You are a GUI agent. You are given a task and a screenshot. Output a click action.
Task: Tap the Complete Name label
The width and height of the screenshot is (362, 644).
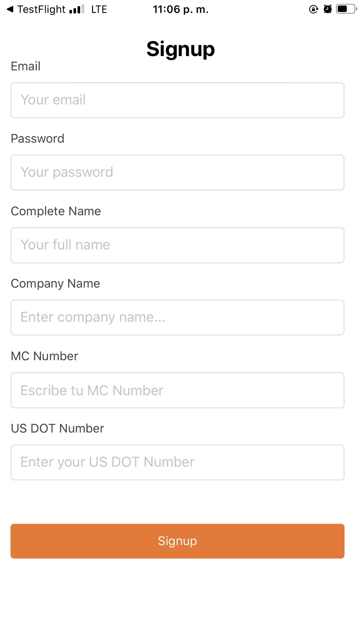[x=56, y=211]
